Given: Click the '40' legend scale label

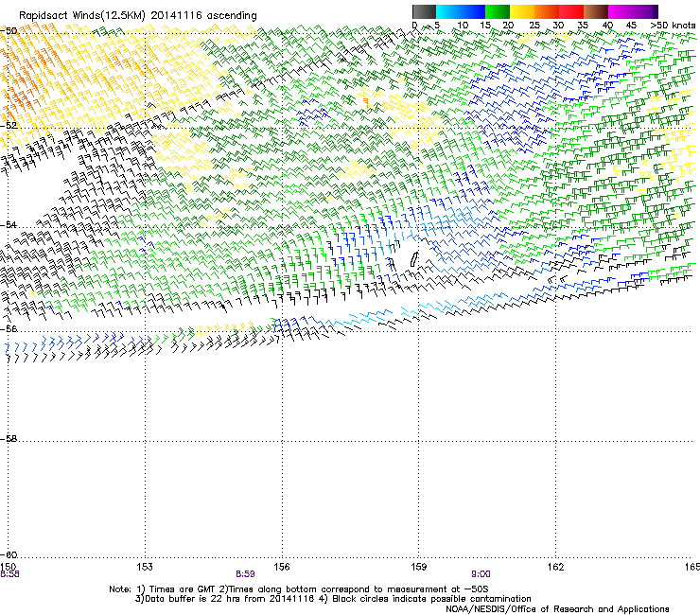Looking at the screenshot, I should 607,26.
